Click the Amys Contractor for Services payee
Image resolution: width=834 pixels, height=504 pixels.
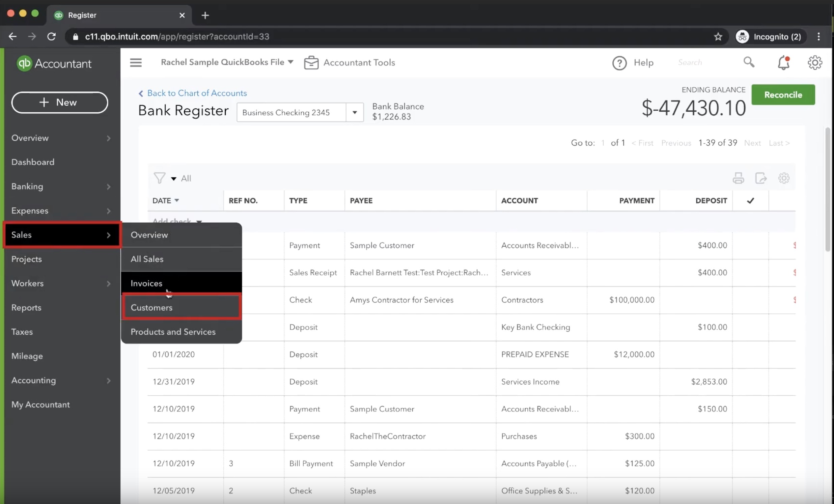[x=401, y=300]
